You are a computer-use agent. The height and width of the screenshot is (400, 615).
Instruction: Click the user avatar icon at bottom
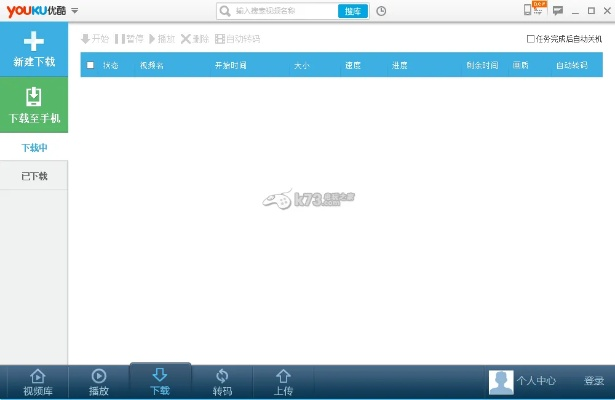pyautogui.click(x=500, y=381)
